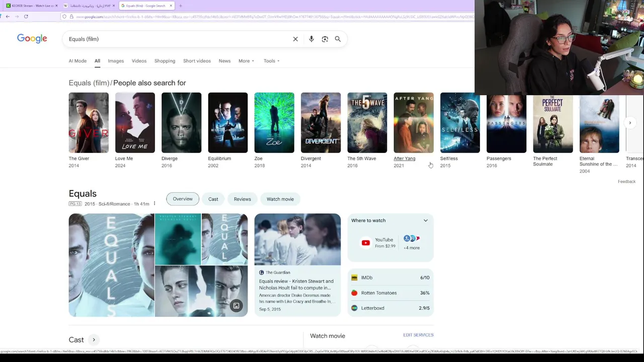This screenshot has height=362, width=644.
Task: Click the EDIT SERVICES link
Action: pyautogui.click(x=418, y=335)
